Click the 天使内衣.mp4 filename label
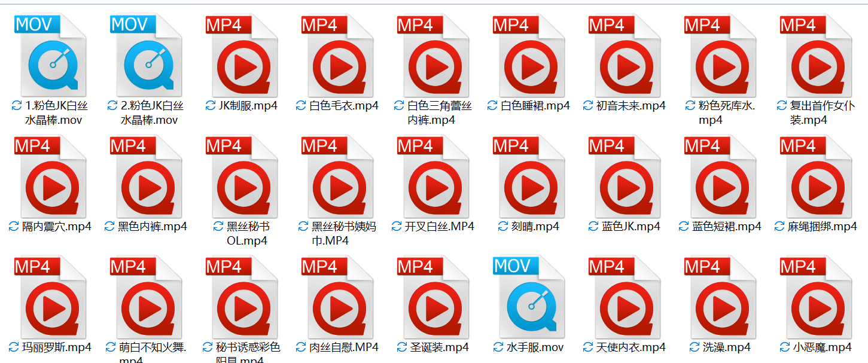This screenshot has height=363, width=868. point(631,347)
